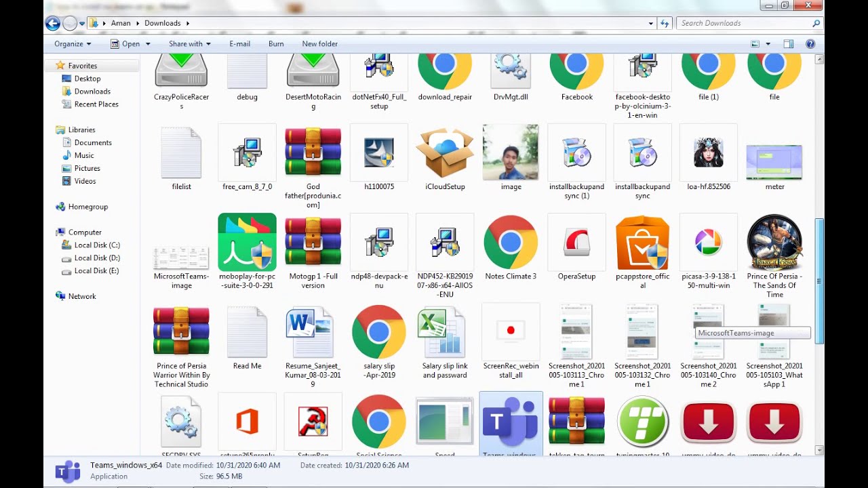Open Network in navigation pane
The width and height of the screenshot is (868, 488).
tap(82, 296)
